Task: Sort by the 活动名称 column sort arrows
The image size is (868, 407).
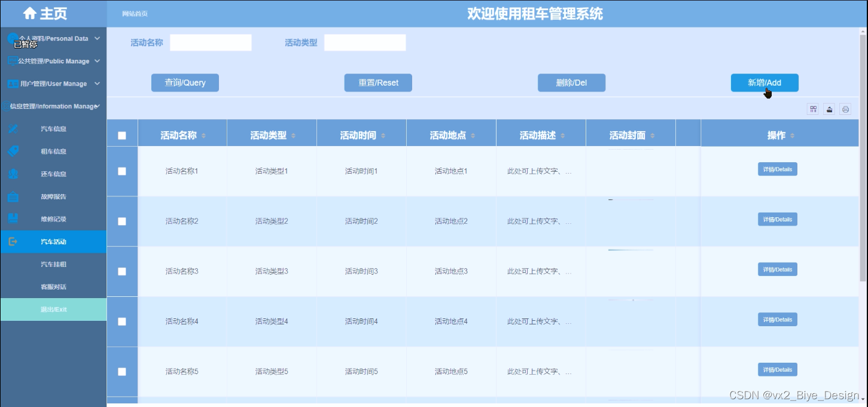Action: pyautogui.click(x=203, y=136)
